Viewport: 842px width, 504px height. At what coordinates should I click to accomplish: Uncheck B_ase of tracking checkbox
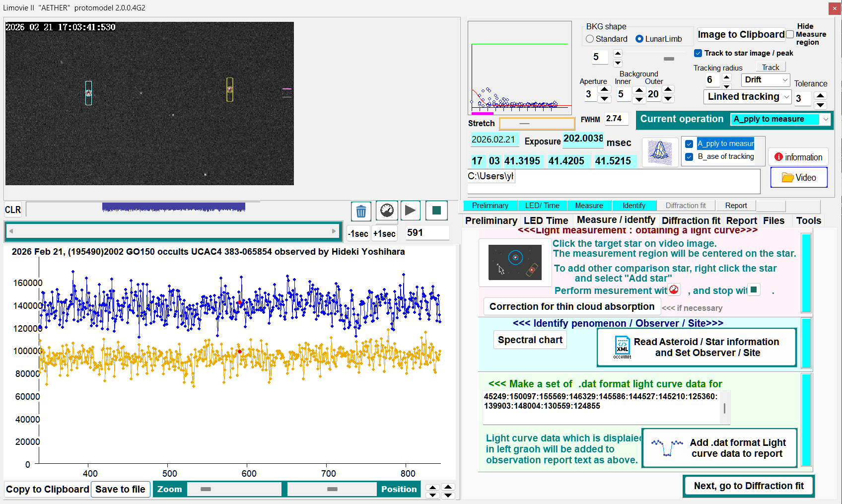tap(689, 156)
